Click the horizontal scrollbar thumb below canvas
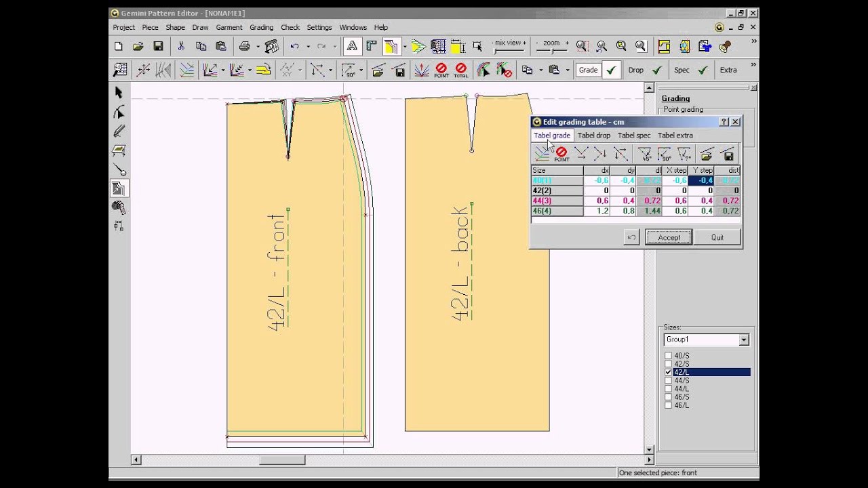This screenshot has width=868, height=488. coord(282,460)
